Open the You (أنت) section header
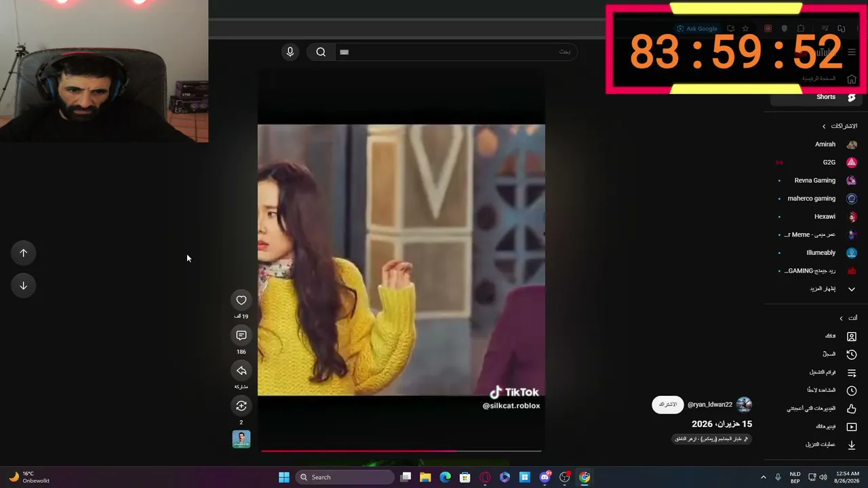 [x=848, y=318]
